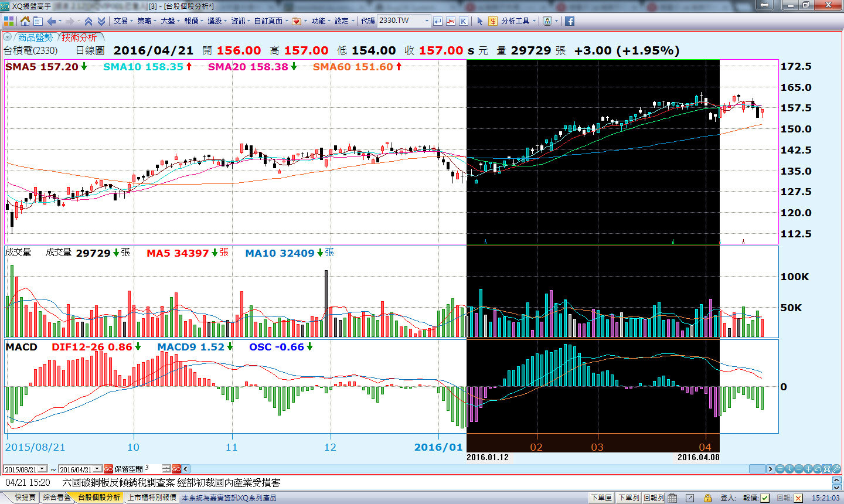This screenshot has width=844, height=504.
Task: Open the 綜合看盤 bottom tab
Action: pos(57,498)
